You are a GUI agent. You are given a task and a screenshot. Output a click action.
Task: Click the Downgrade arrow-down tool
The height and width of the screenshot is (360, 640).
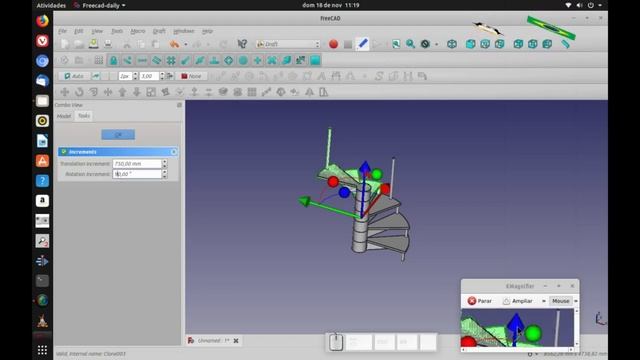point(137,92)
